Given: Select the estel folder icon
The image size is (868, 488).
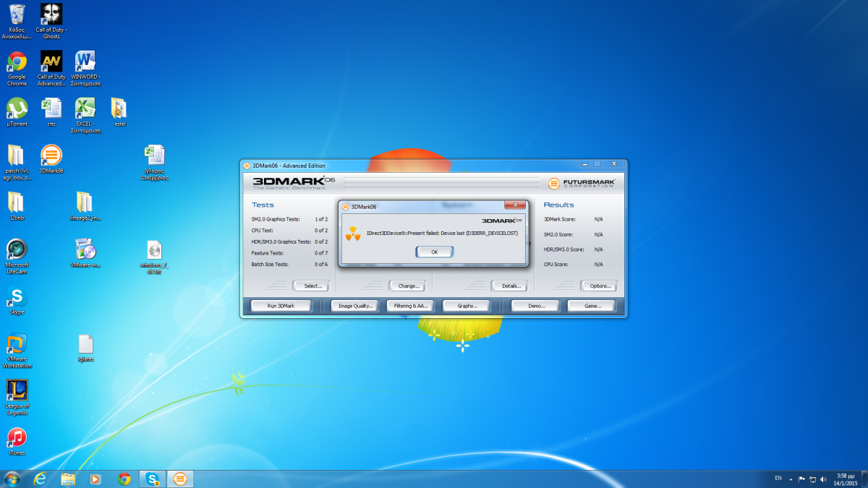Looking at the screenshot, I should click(x=120, y=112).
